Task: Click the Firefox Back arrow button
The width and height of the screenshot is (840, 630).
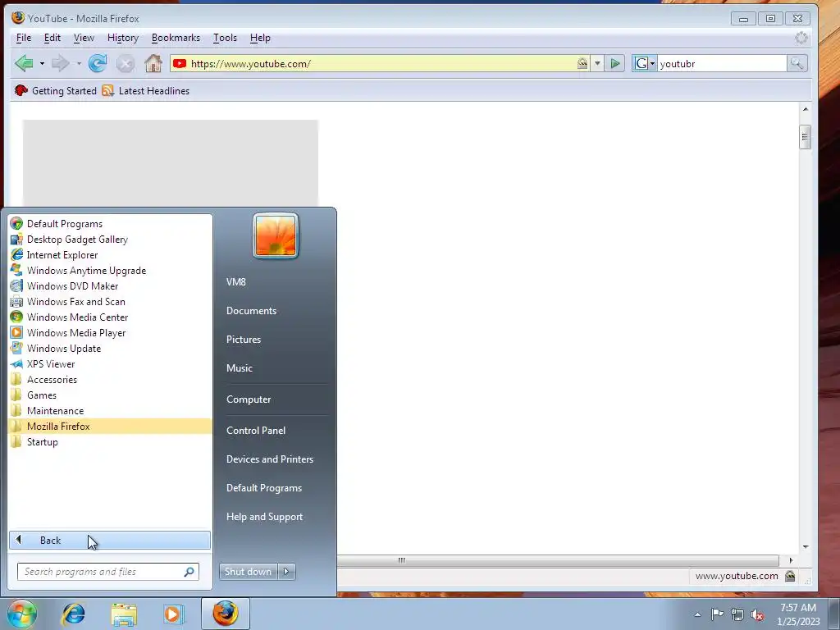Action: point(24,63)
